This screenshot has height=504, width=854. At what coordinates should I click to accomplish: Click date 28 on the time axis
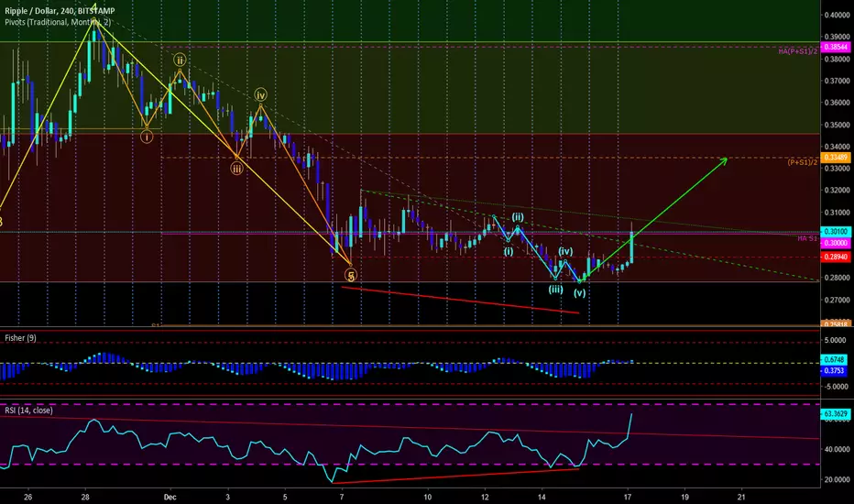85,497
